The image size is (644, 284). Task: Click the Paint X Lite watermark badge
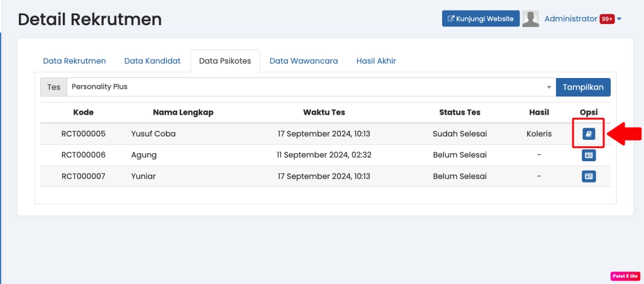(x=625, y=276)
